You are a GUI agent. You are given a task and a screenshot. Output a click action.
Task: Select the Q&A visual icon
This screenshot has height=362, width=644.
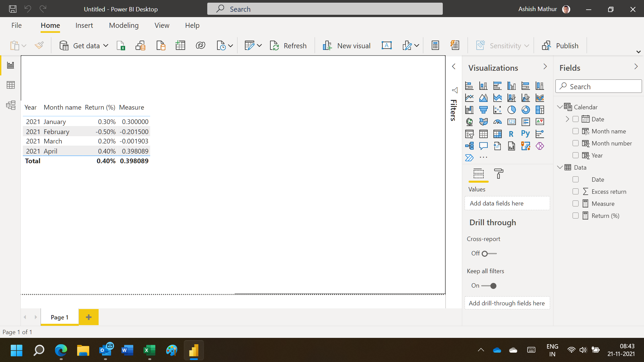[483, 146]
